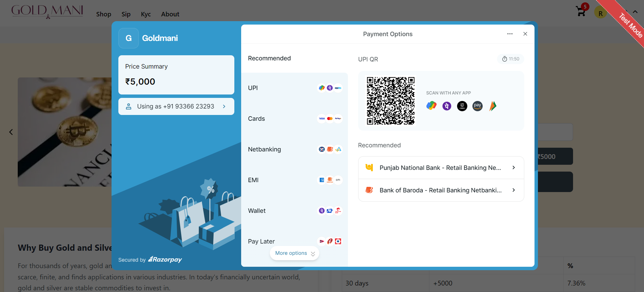Click the ₹5000 button behind the dialog

click(555, 156)
